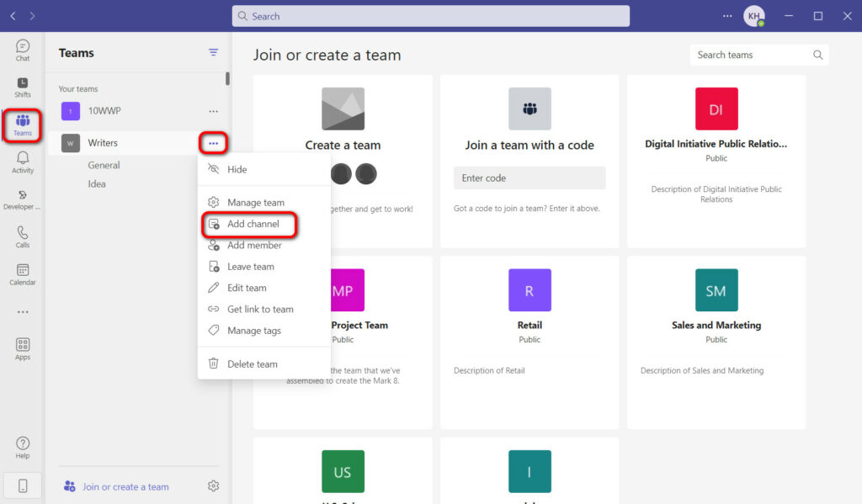Hide the Writers team
The image size is (862, 504).
pos(237,169)
